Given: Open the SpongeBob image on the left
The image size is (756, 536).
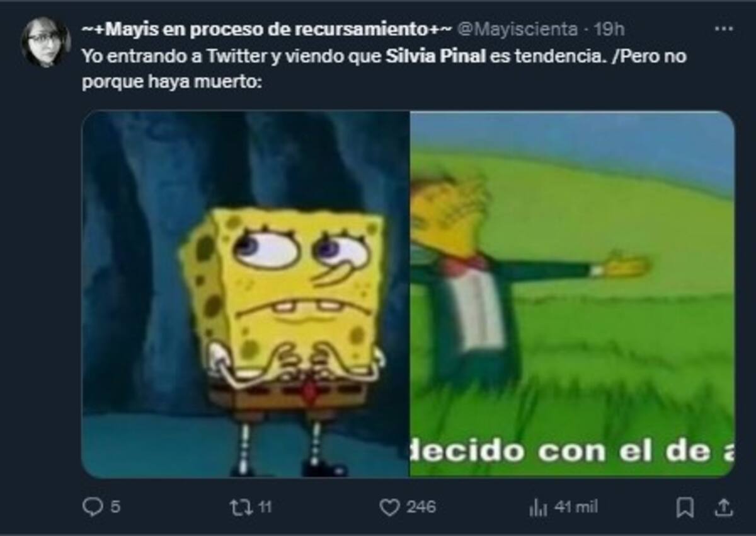Looking at the screenshot, I should point(246,294).
